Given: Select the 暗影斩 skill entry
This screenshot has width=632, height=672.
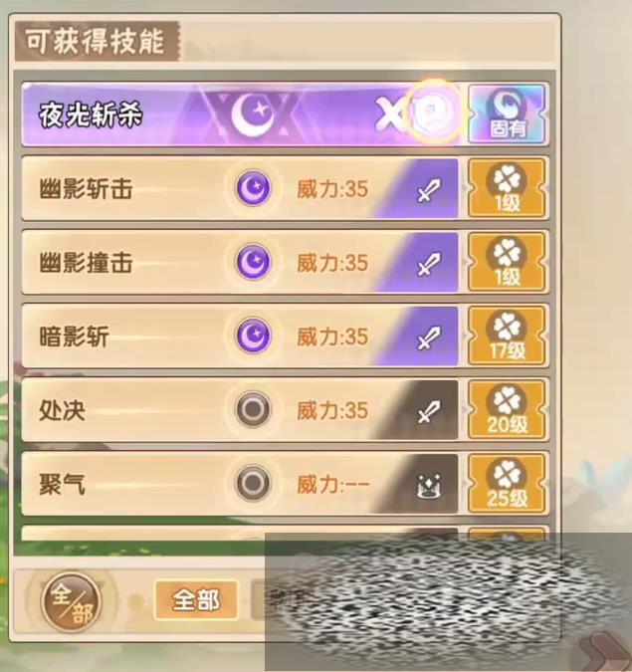Looking at the screenshot, I should point(240,336).
